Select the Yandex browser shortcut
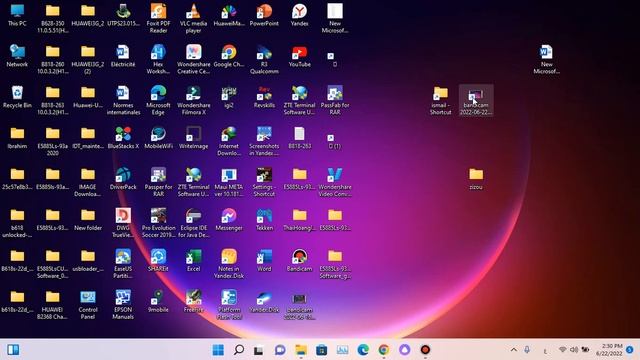 299,15
